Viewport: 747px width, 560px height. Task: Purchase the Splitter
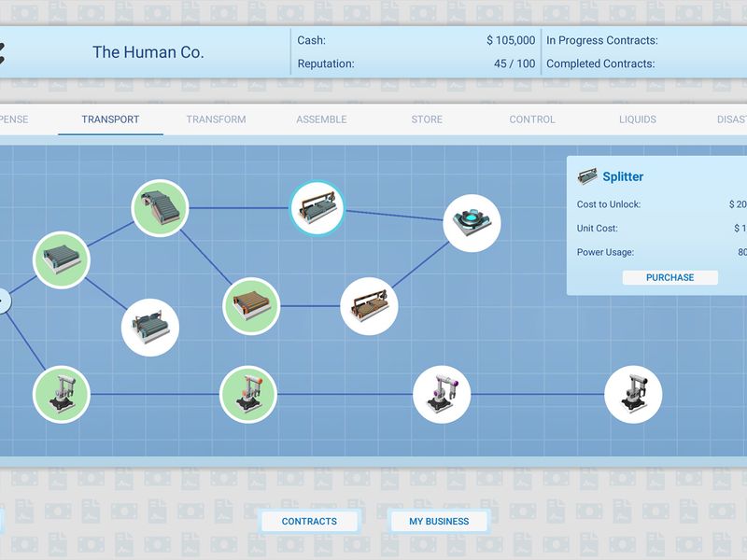pos(669,277)
